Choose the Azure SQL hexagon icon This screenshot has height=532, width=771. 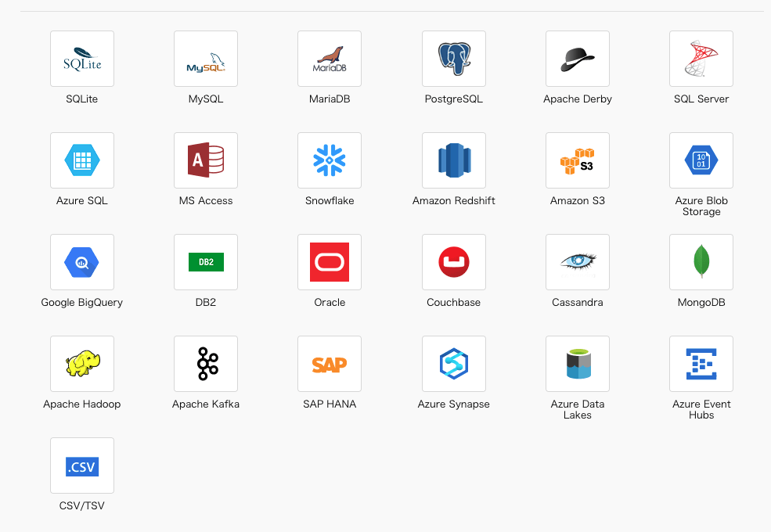tap(82, 160)
